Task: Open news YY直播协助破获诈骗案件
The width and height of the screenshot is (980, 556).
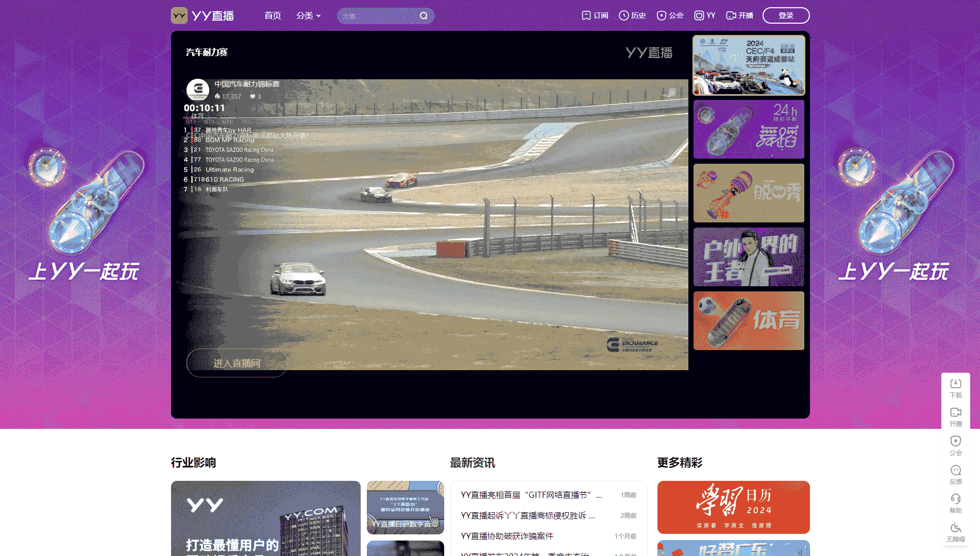Action: [x=507, y=536]
